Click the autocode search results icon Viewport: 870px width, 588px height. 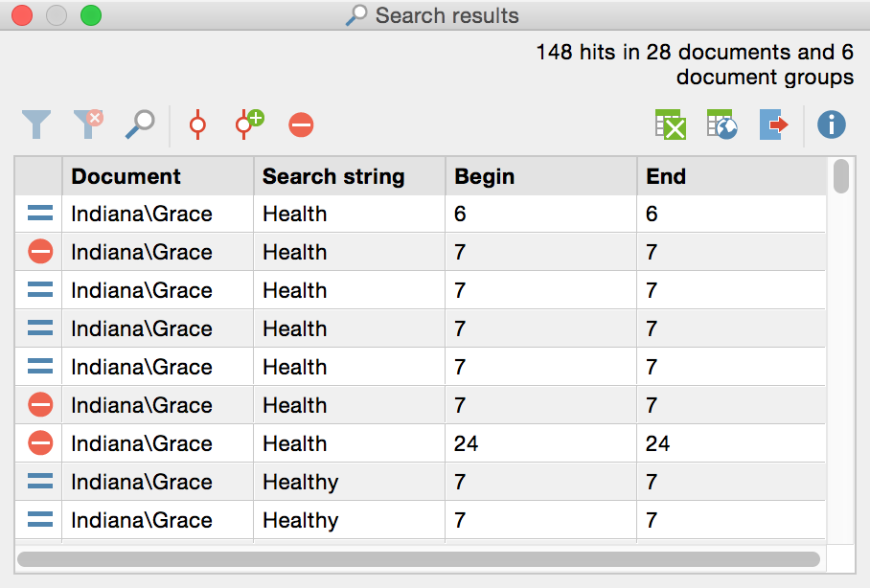pyautogui.click(x=197, y=124)
